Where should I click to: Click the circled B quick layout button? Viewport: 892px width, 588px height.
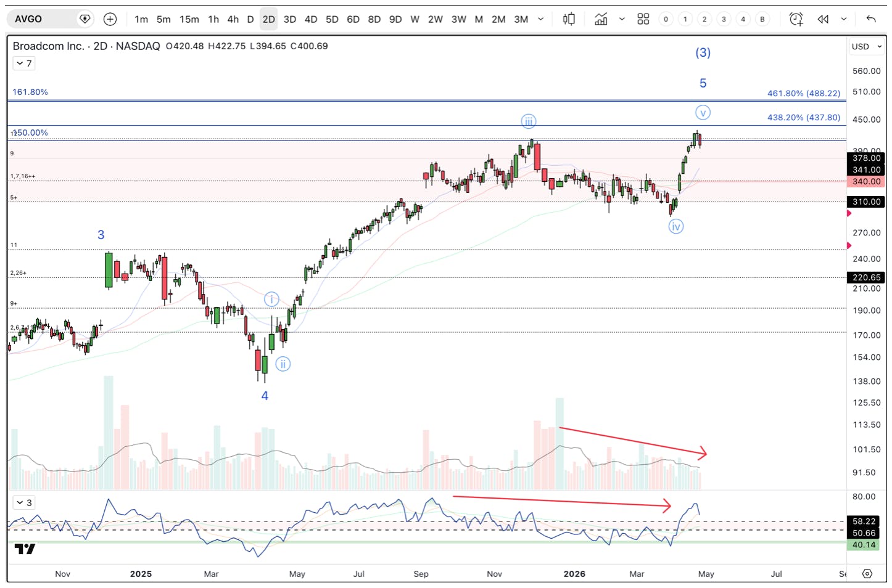(762, 19)
